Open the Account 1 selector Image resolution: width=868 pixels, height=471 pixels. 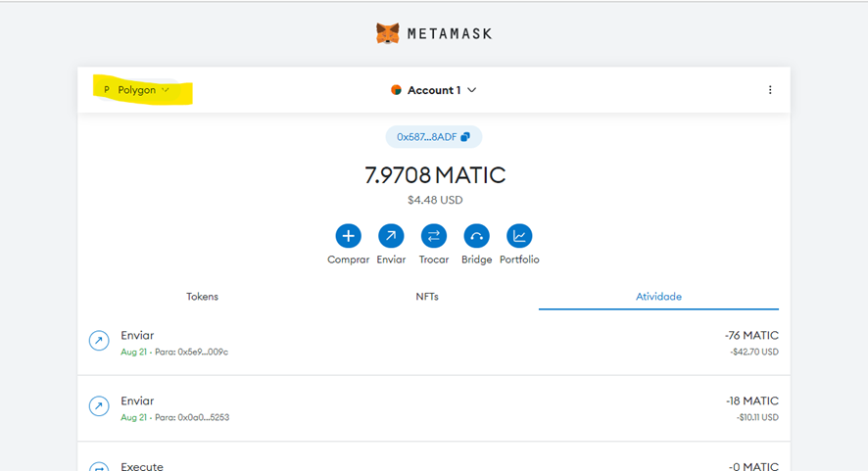(433, 90)
